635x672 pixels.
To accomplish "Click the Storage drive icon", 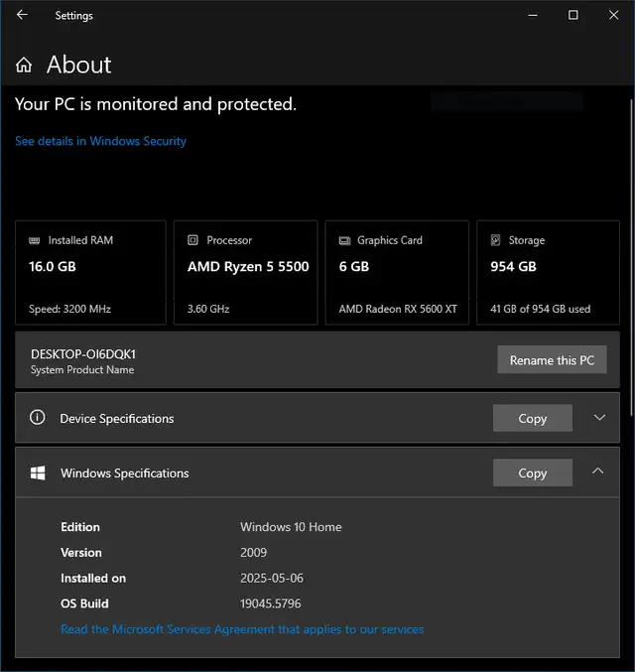I will tap(495, 240).
